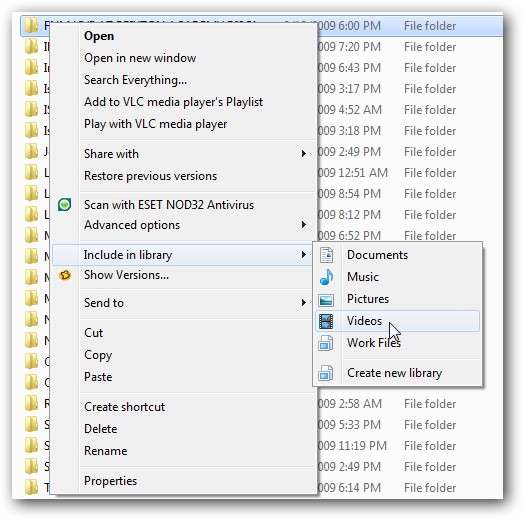Image resolution: width=523 pixels, height=519 pixels.
Task: Choose Delete from the context menu
Action: click(x=100, y=429)
